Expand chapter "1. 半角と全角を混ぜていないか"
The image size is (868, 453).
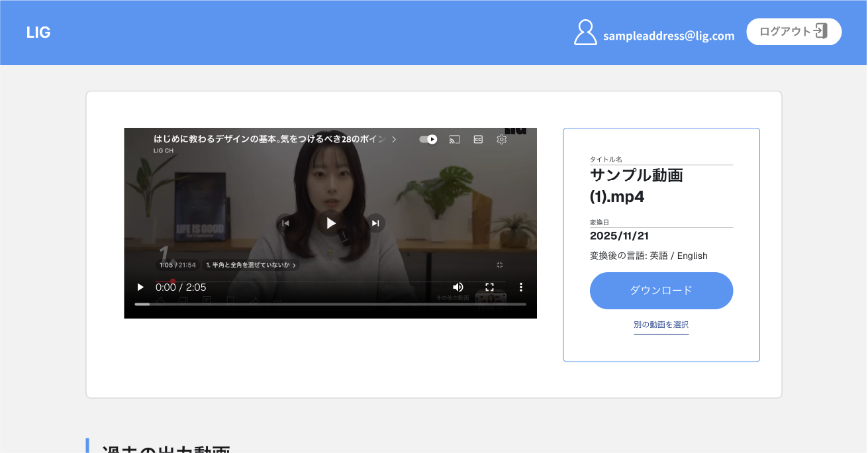point(251,265)
